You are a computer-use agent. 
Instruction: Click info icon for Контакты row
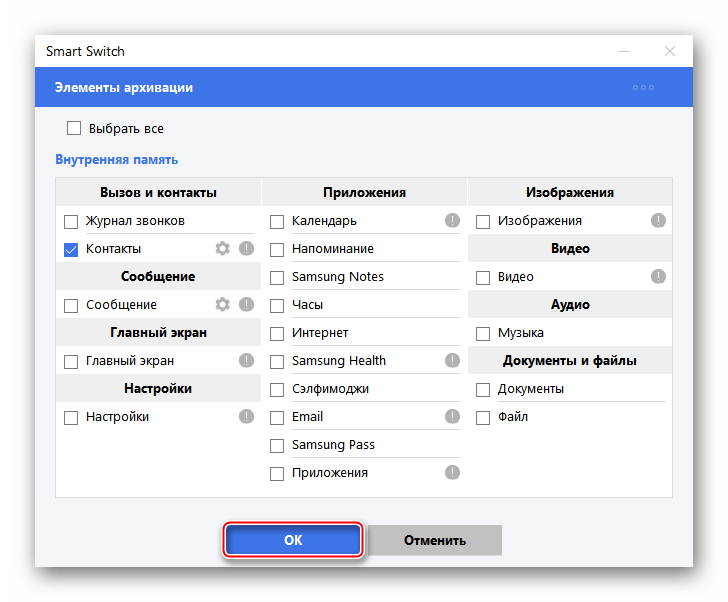[x=247, y=249]
